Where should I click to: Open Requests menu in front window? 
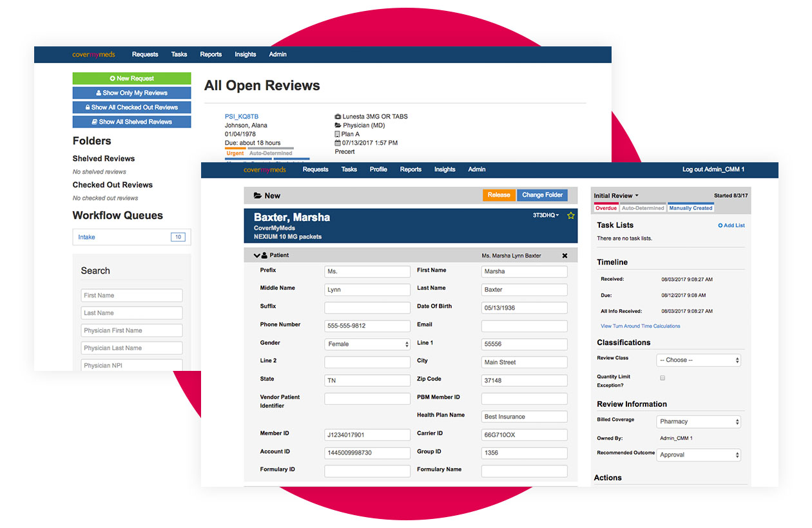click(316, 170)
